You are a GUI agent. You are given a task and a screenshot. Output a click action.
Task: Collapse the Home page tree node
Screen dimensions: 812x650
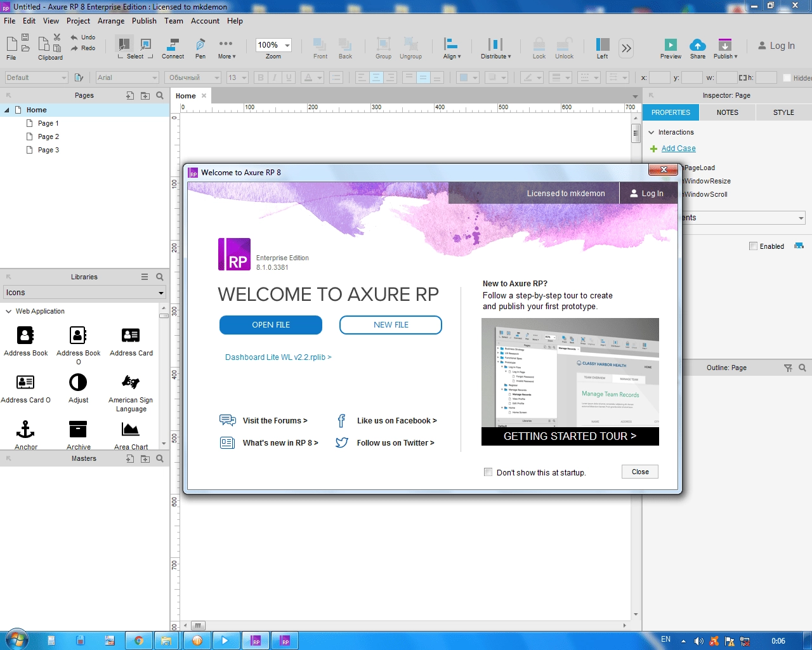7,110
